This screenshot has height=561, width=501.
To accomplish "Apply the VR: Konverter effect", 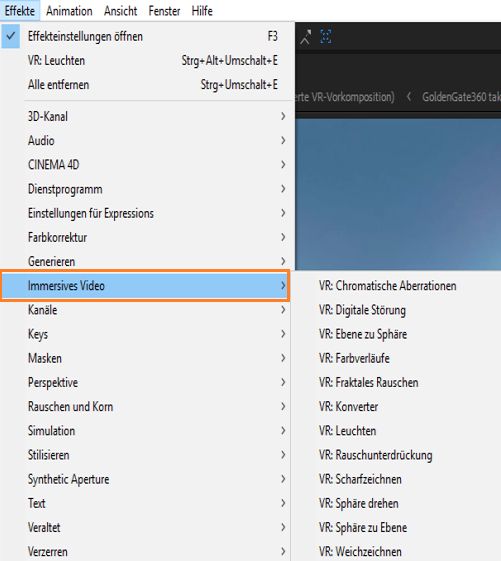I will coord(348,407).
